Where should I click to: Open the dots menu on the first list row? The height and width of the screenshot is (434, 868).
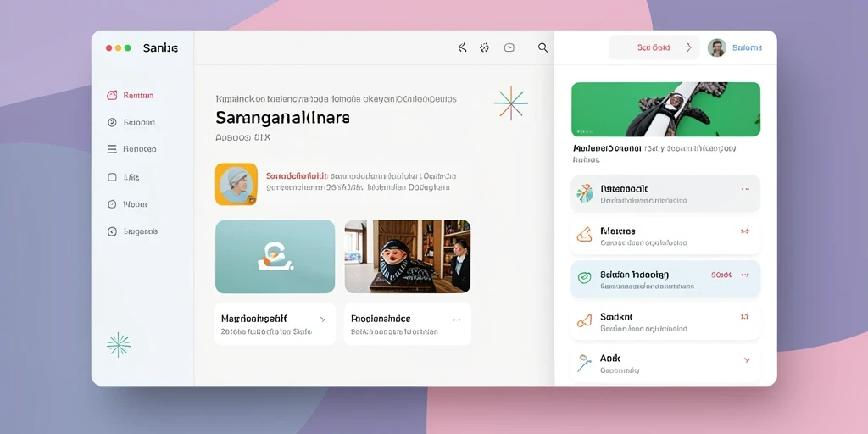coord(745,189)
